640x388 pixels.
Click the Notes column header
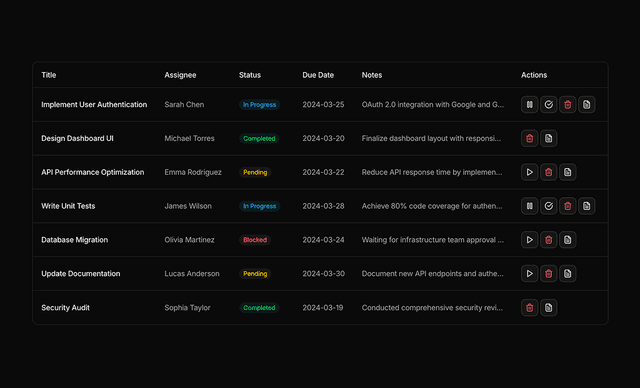(x=372, y=75)
